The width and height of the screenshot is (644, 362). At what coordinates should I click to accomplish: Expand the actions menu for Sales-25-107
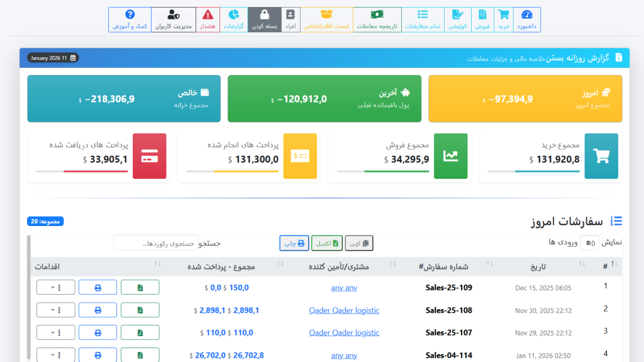(x=55, y=332)
